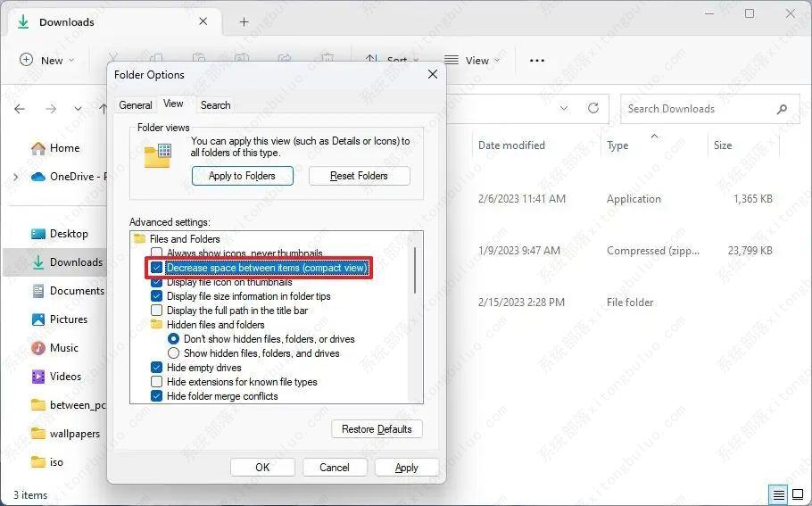The height and width of the screenshot is (506, 812).
Task: Switch to the General tab
Action: [x=136, y=105]
